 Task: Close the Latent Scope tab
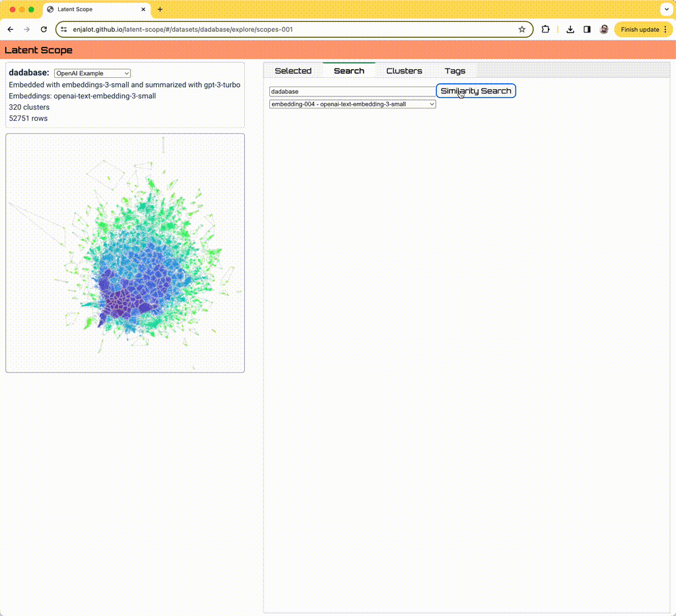click(x=143, y=9)
